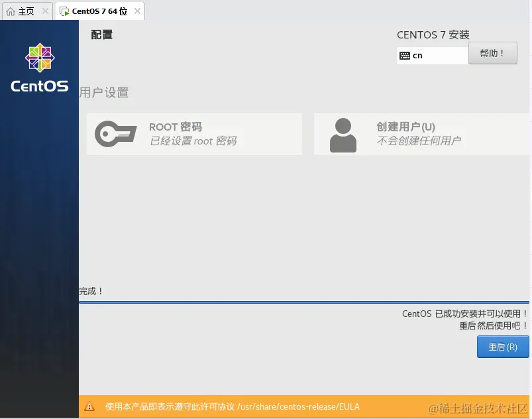This screenshot has width=532, height=419.
Task: Click the keyboard layout icon
Action: coord(404,56)
